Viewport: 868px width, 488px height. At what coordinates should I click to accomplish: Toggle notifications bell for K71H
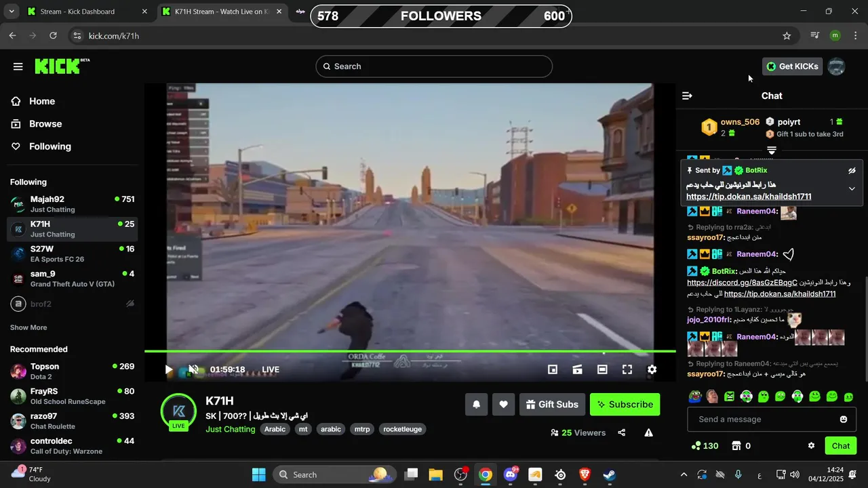[477, 405]
